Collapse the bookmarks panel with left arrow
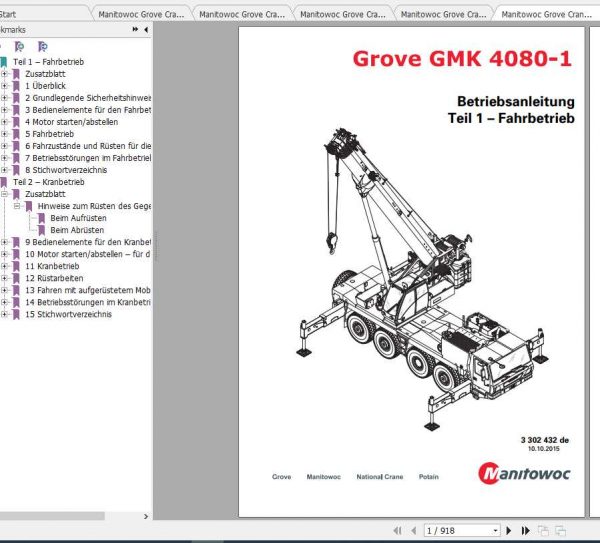The height and width of the screenshot is (543, 600). (146, 29)
